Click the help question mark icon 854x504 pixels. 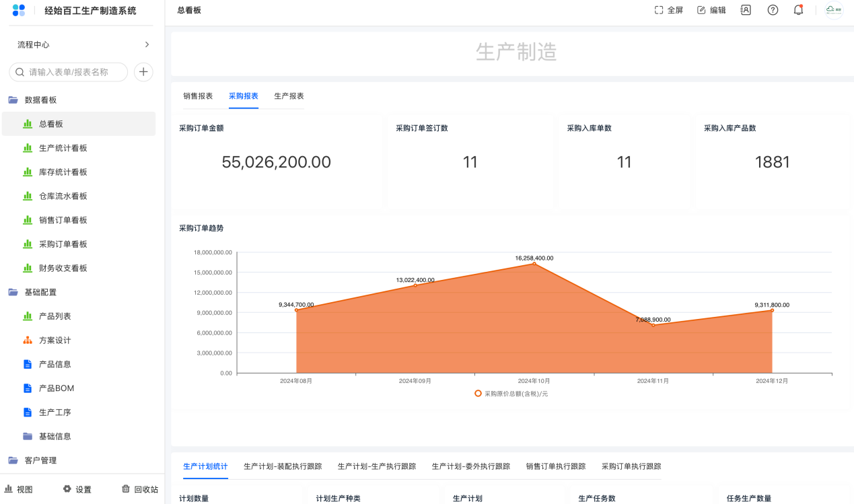pyautogui.click(x=773, y=10)
